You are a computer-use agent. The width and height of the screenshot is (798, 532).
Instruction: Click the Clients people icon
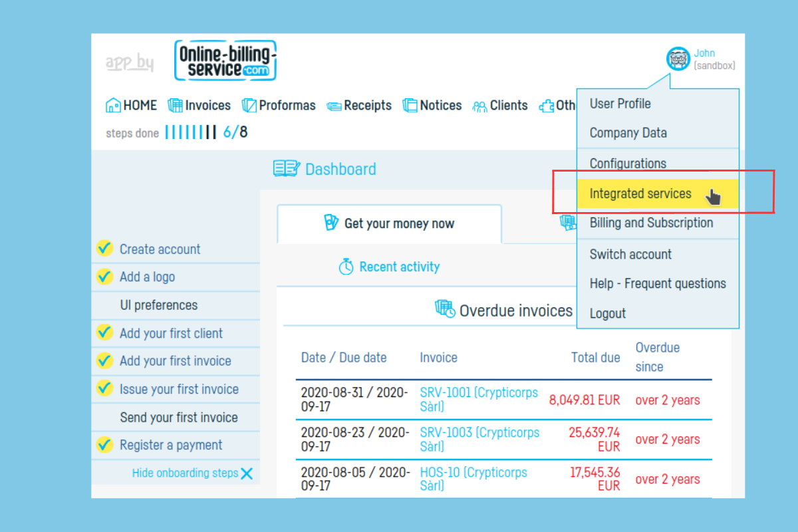click(x=479, y=106)
